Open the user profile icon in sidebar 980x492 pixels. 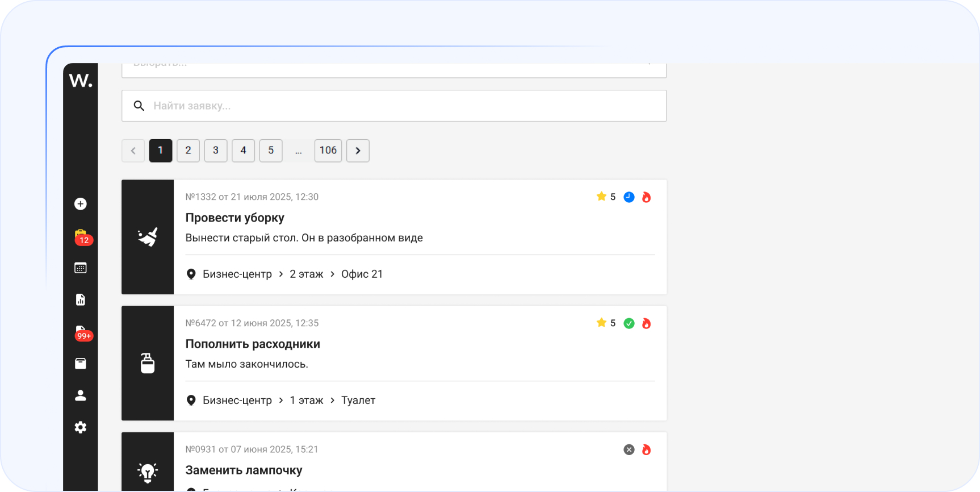81,395
